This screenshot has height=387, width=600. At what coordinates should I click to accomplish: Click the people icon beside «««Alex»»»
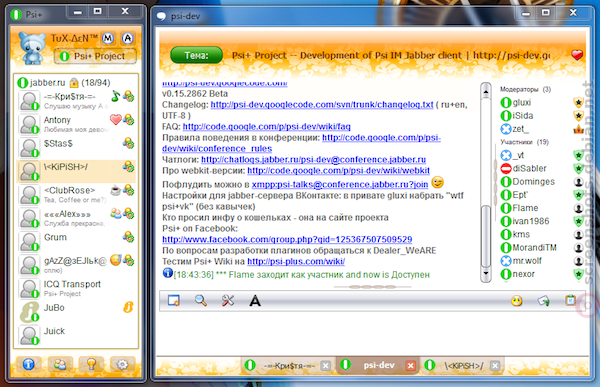pyautogui.click(x=116, y=213)
